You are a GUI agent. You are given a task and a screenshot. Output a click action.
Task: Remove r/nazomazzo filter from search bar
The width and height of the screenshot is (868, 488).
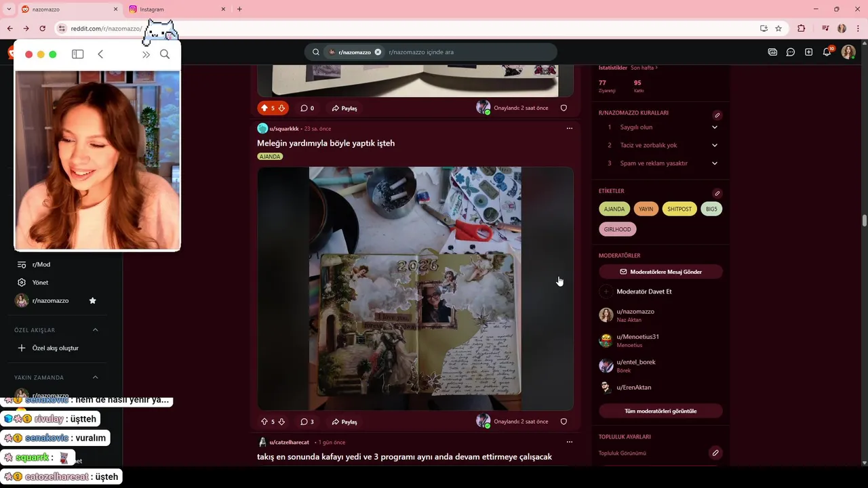pos(378,52)
